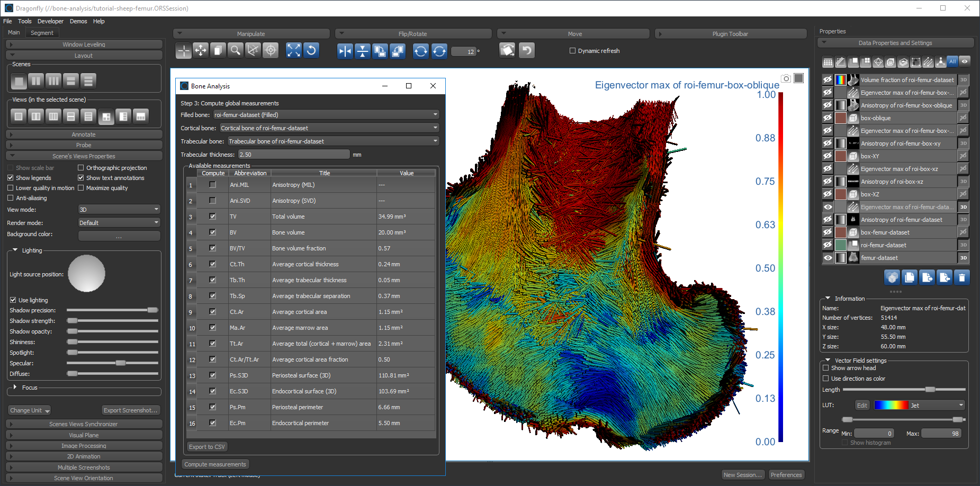Open the Cortical bone dropdown
Viewport: 980px width, 486px height.
tap(329, 128)
